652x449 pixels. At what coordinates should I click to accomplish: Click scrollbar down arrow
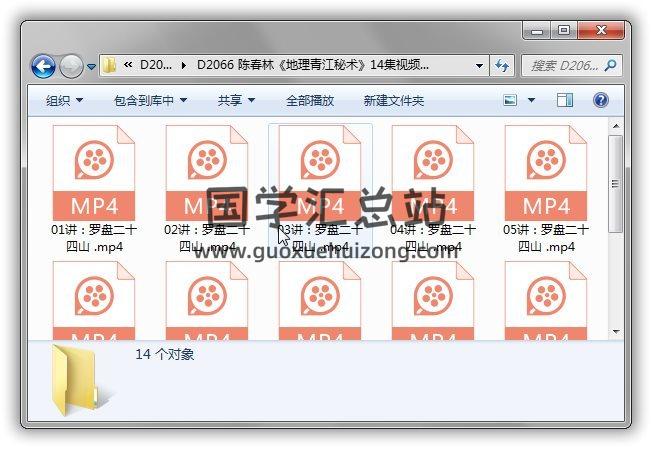click(x=616, y=332)
